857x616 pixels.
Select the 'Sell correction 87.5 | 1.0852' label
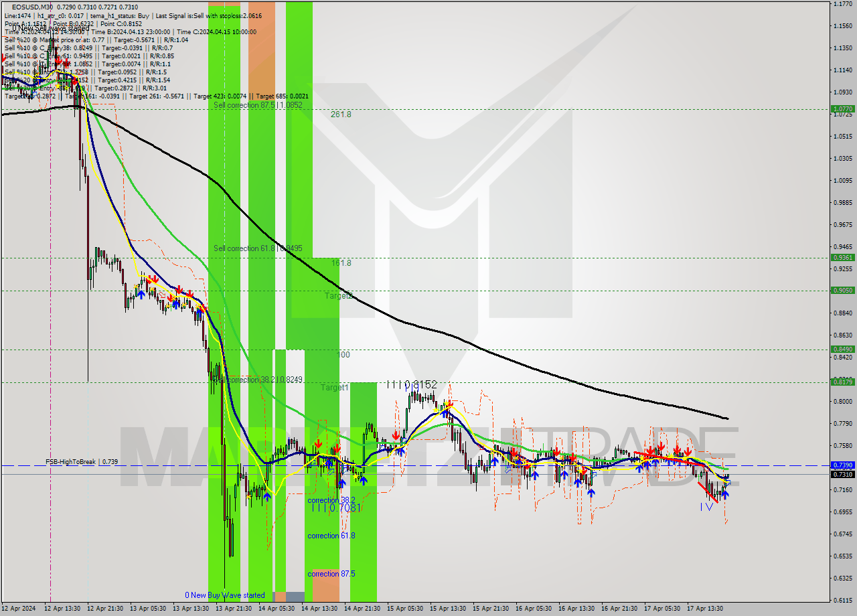[258, 105]
